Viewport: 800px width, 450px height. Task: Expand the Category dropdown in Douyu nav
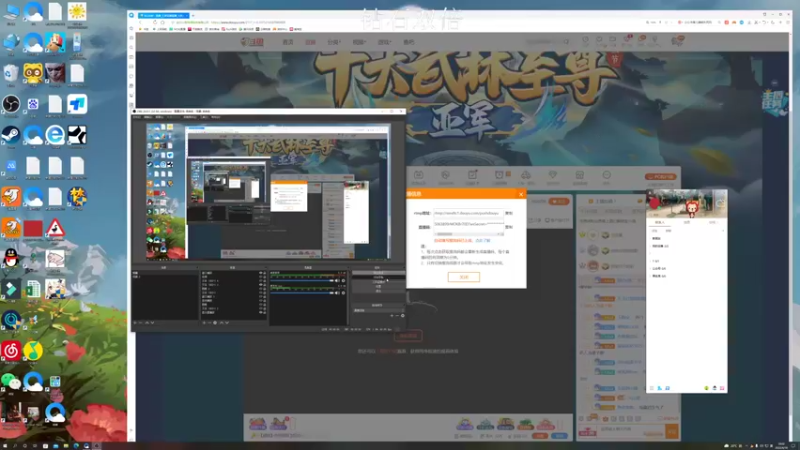[x=334, y=42]
